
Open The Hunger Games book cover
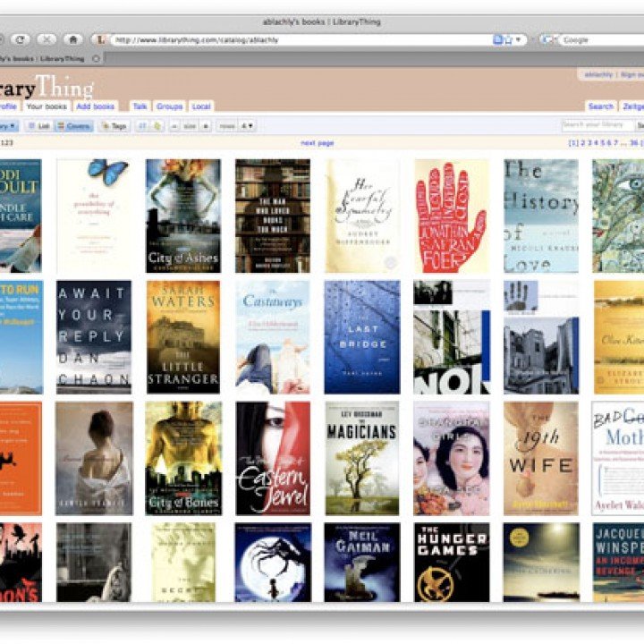click(452, 562)
